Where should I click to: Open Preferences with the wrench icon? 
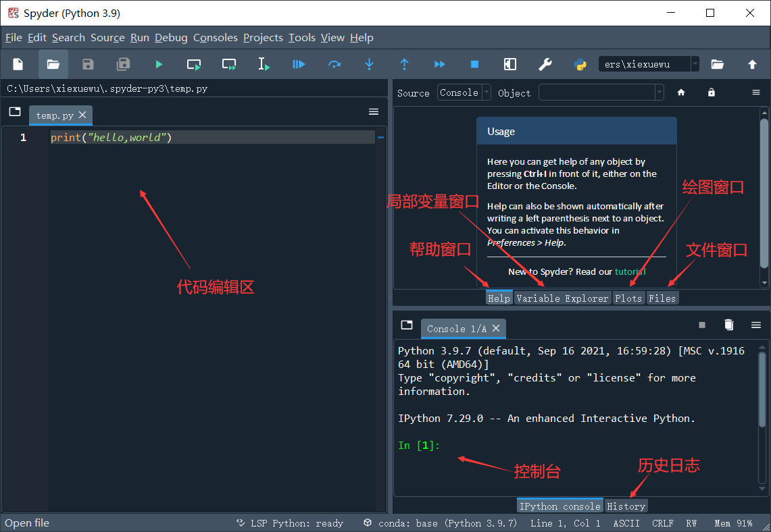point(545,64)
